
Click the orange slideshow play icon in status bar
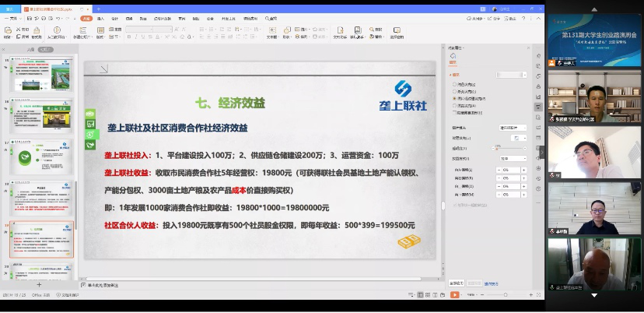(456, 295)
